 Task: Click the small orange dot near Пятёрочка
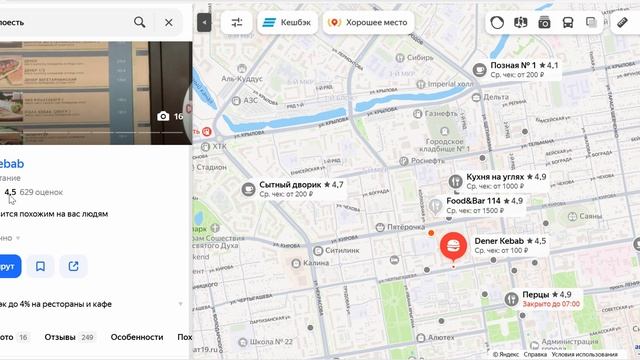pyautogui.click(x=431, y=233)
